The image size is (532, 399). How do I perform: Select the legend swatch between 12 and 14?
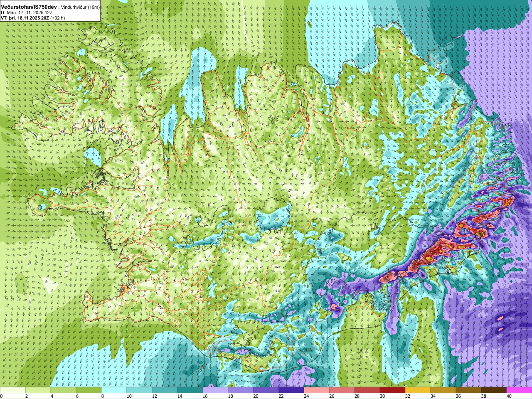(x=165, y=390)
